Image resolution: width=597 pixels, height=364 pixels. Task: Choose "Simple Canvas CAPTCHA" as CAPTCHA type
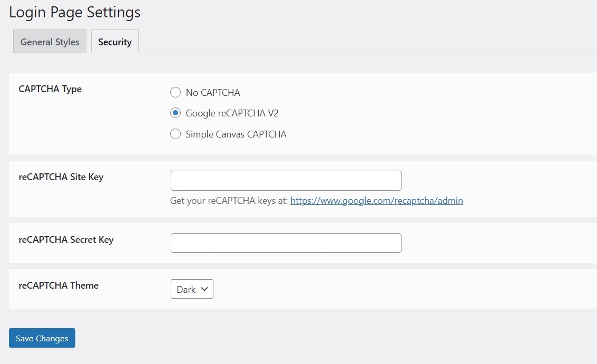pyautogui.click(x=175, y=134)
